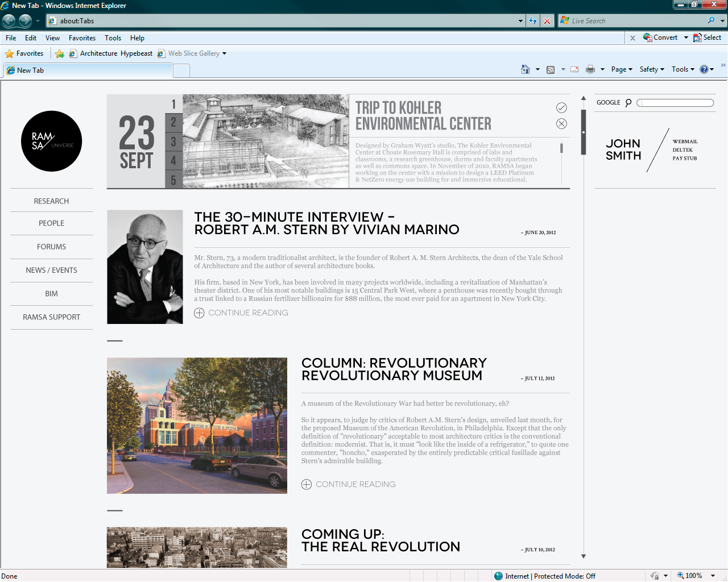Click plus icon of Revolutionary Museum Continue Reading
This screenshot has height=582, width=728.
tap(307, 484)
